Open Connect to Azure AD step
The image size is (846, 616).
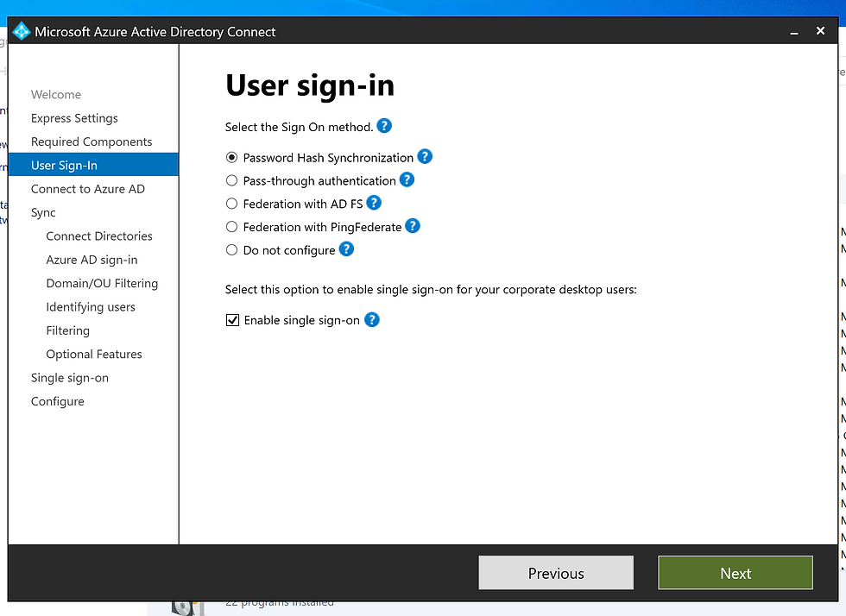[88, 189]
